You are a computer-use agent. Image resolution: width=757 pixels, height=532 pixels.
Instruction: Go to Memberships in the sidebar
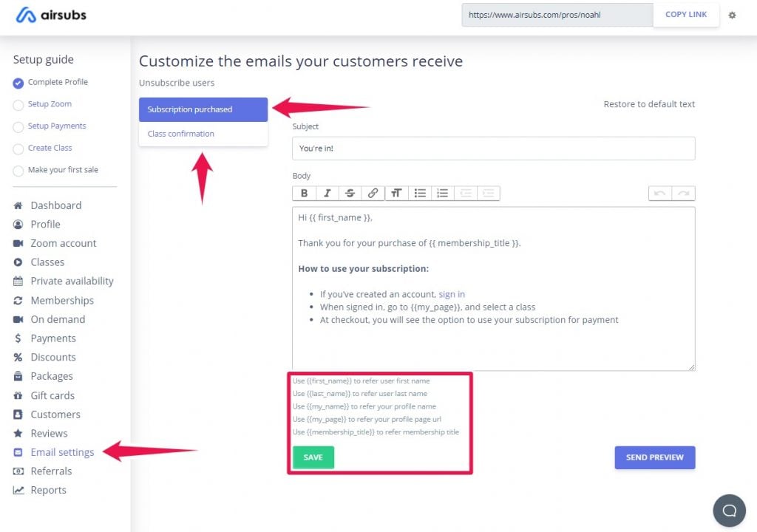click(x=62, y=300)
